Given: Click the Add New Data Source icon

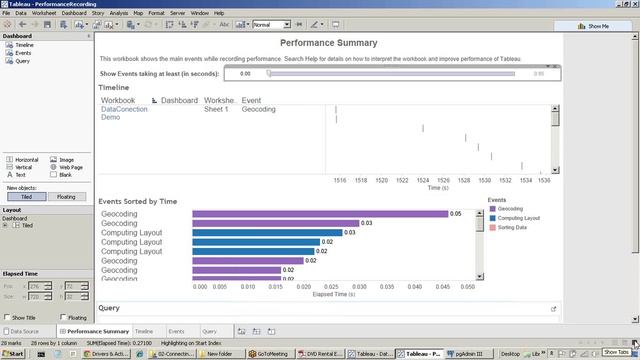Looking at the screenshot, I should click(63, 24).
